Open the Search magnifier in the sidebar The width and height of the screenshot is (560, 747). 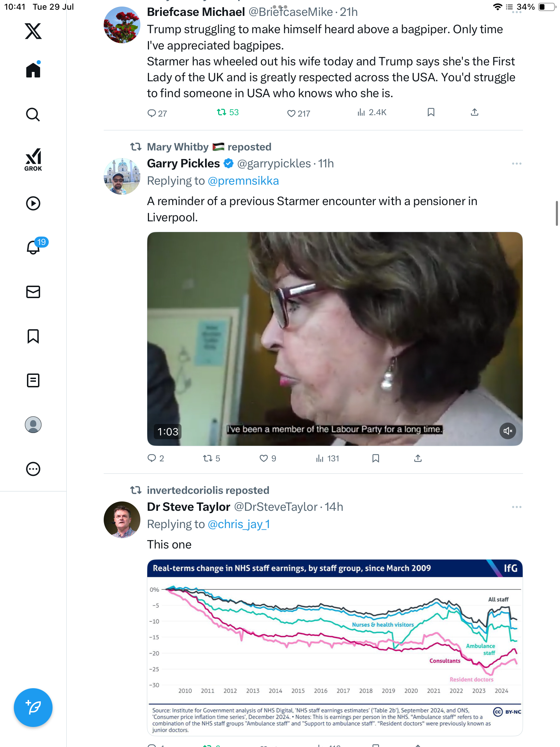(33, 114)
